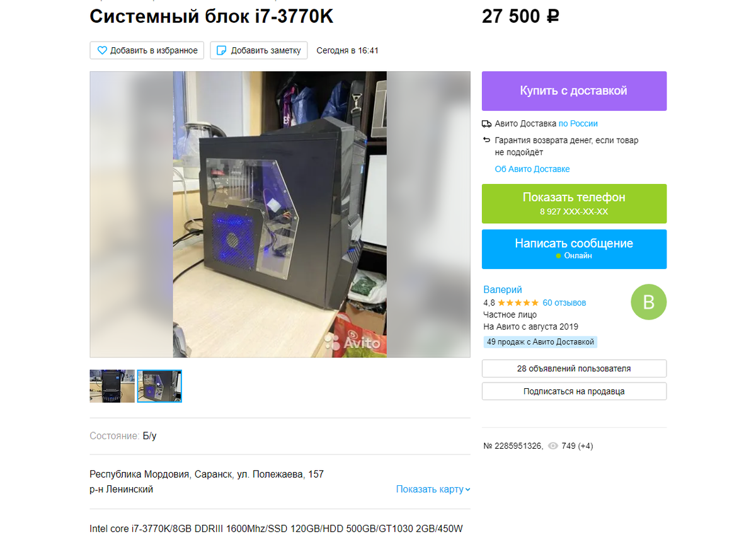Image resolution: width=756 pixels, height=547 pixels.
Task: Open the 28 объявлений пользователя listing button
Action: click(574, 369)
